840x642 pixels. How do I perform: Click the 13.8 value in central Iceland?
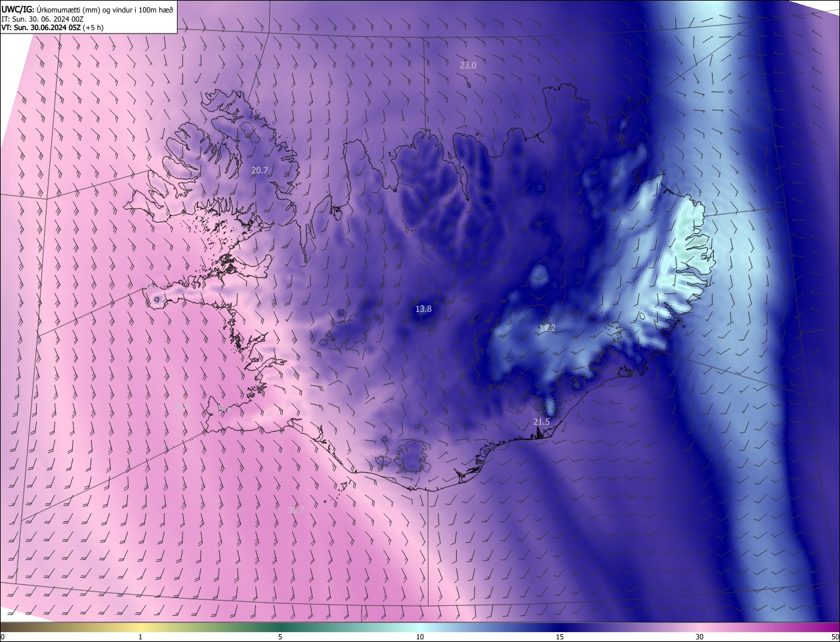(423, 309)
